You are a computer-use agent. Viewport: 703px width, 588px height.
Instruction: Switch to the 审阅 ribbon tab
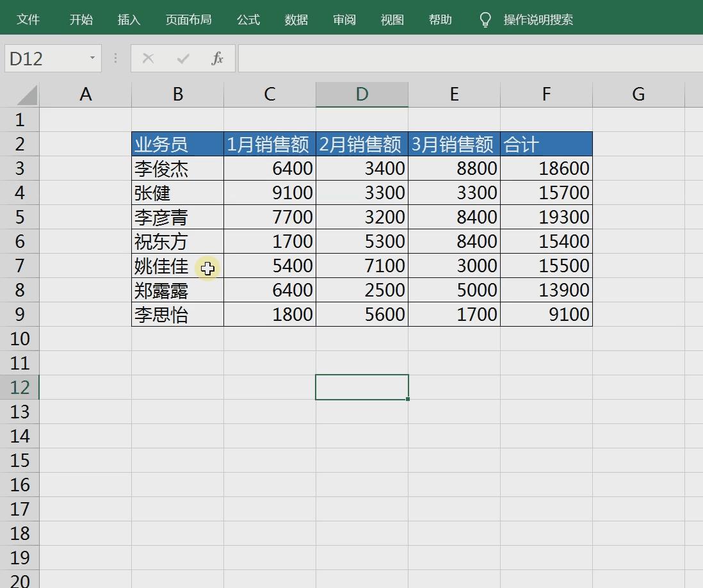(344, 19)
